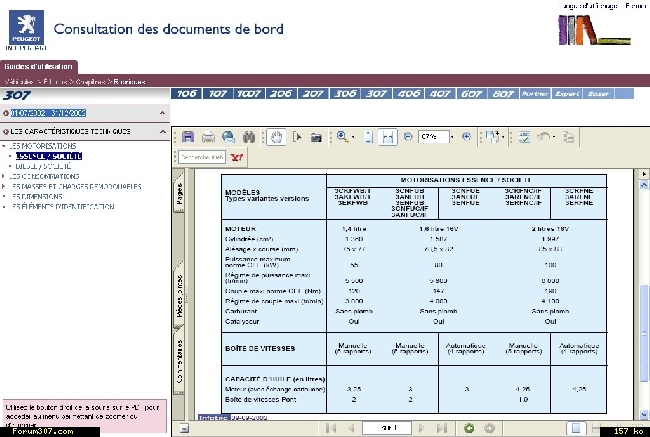Expand Les masses et charges tree node
Viewport: 650px width, 437px height.
4,187
